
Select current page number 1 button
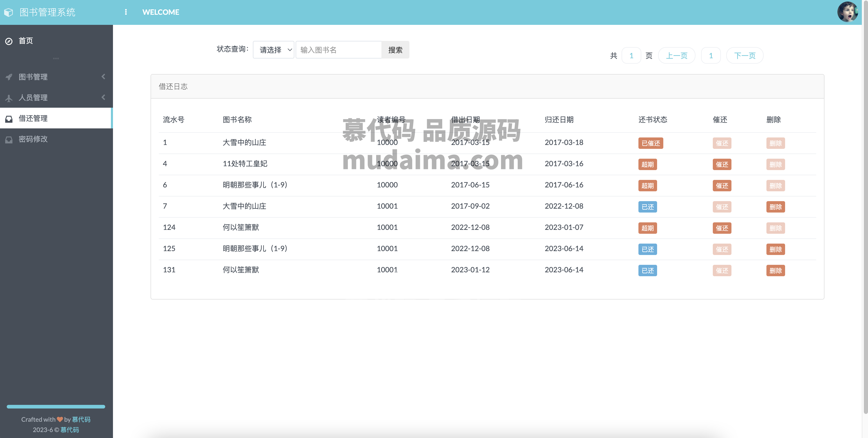[x=711, y=56]
